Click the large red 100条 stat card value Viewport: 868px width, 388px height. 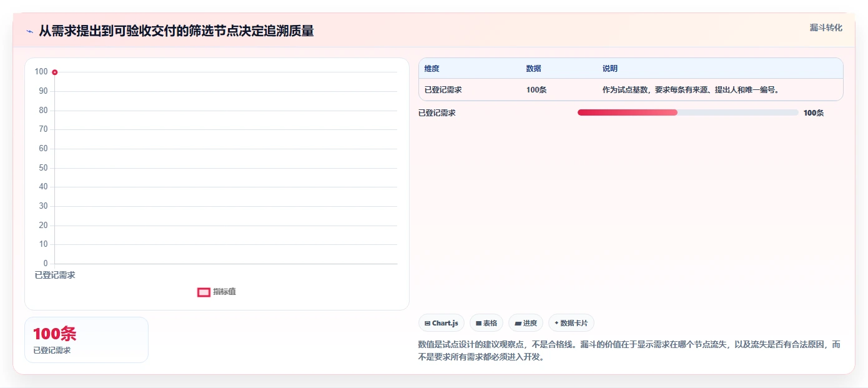(55, 334)
